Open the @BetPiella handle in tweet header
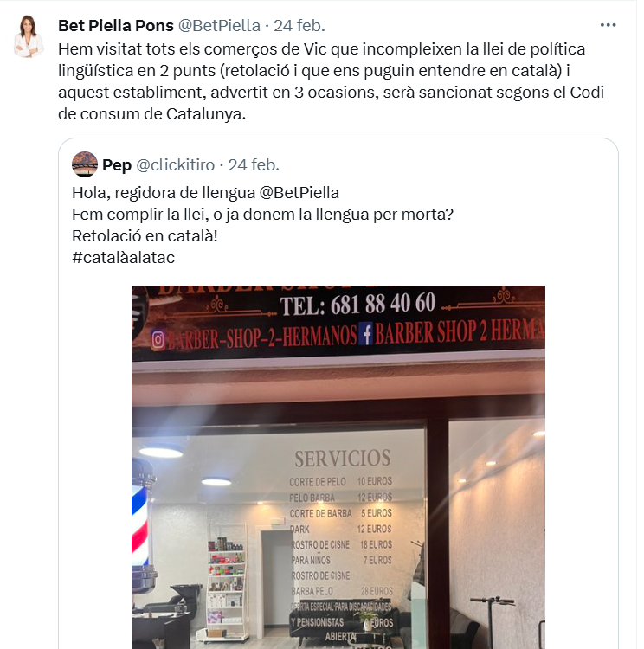The width and height of the screenshot is (644, 649). (219, 26)
